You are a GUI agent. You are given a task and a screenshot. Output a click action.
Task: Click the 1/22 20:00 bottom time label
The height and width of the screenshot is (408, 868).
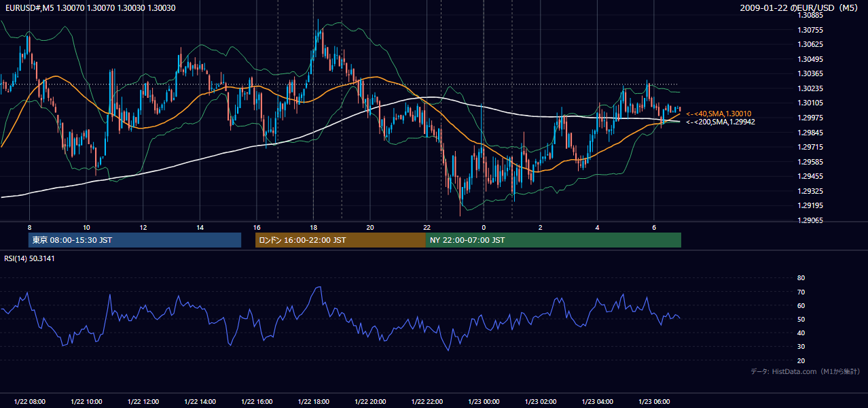click(x=370, y=402)
